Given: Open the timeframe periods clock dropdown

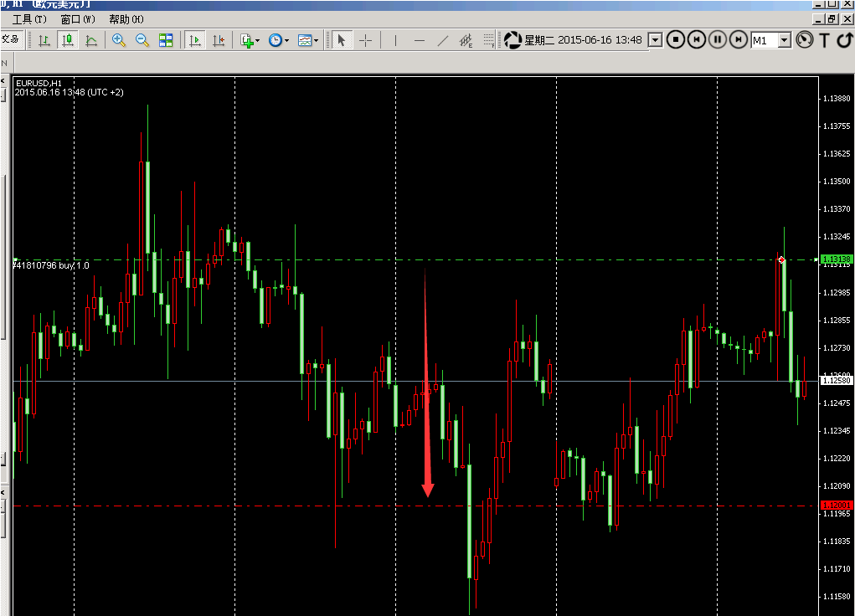Looking at the screenshot, I should [x=279, y=40].
